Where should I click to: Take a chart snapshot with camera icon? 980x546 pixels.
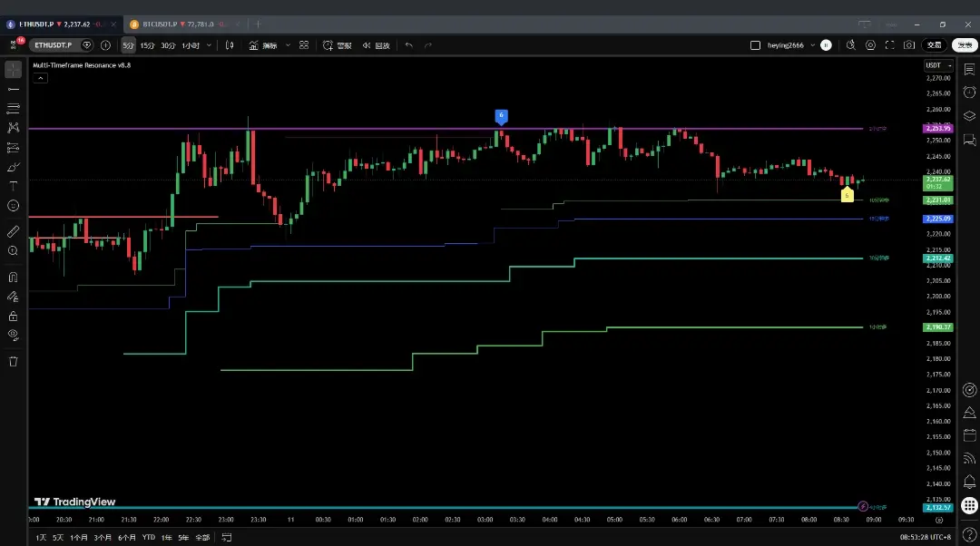909,45
